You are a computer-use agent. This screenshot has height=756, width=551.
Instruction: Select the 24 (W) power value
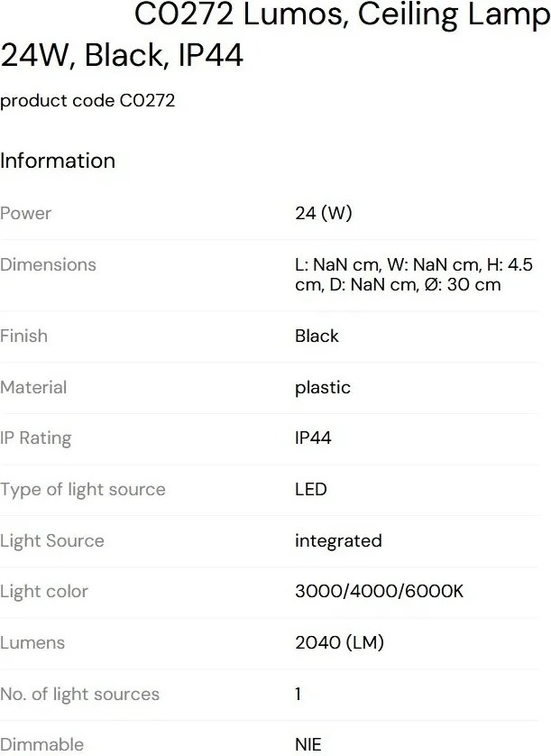point(323,214)
